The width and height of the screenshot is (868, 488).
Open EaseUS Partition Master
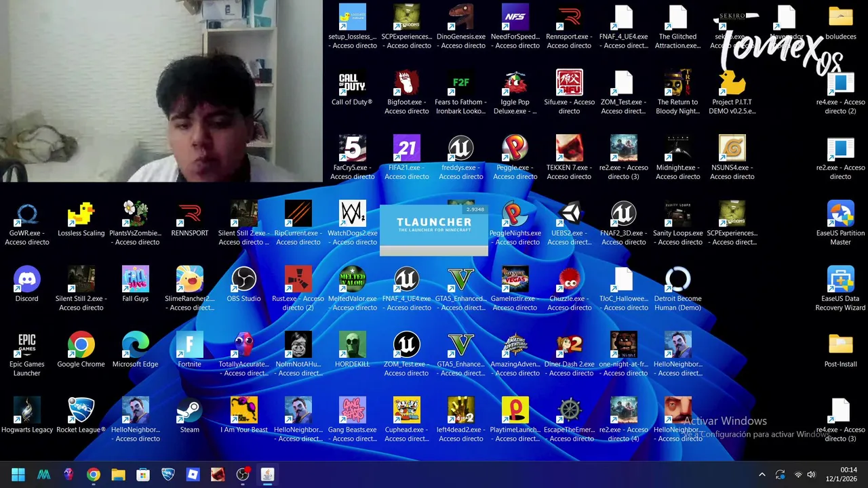[841, 224]
